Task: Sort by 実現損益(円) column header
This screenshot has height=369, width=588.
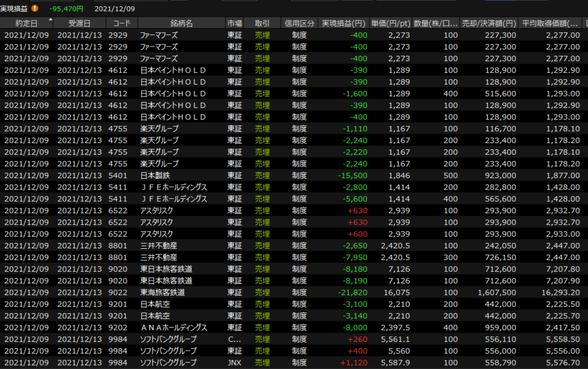Action: click(x=344, y=24)
